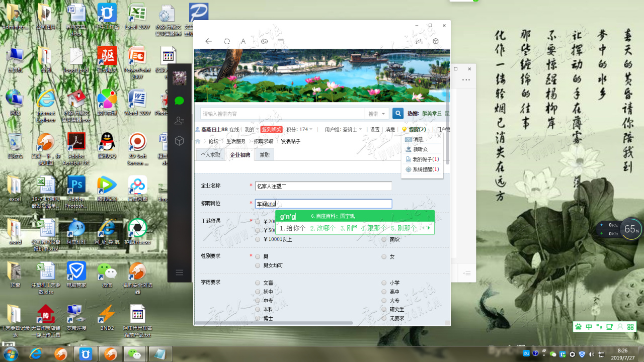
Task: Expand the 用户组: 圣骑士 dropdown
Action: 344,130
